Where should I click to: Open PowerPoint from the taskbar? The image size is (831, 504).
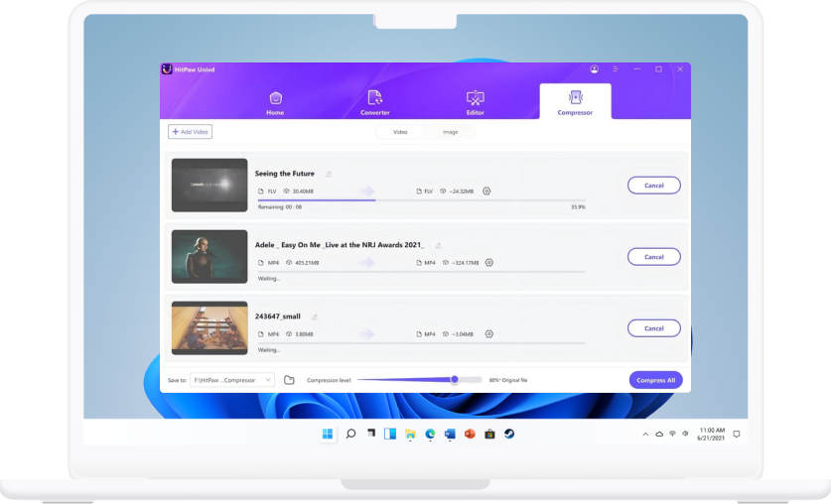coord(470,435)
